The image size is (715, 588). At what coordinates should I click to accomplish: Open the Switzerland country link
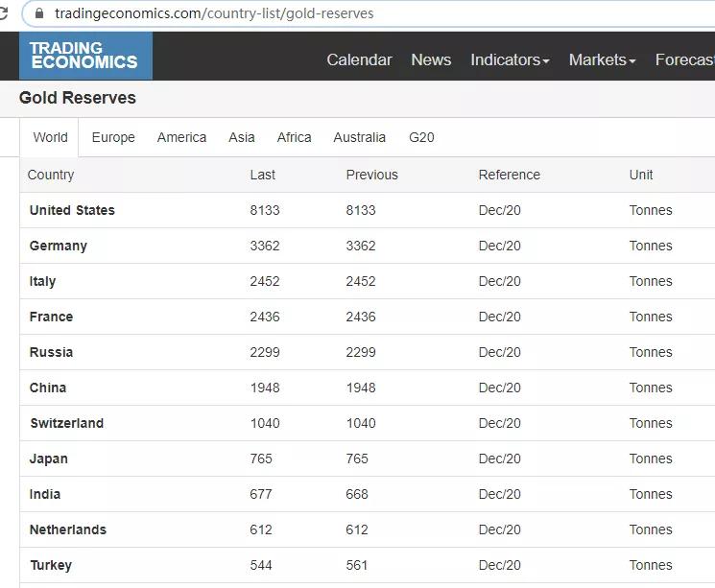[67, 423]
